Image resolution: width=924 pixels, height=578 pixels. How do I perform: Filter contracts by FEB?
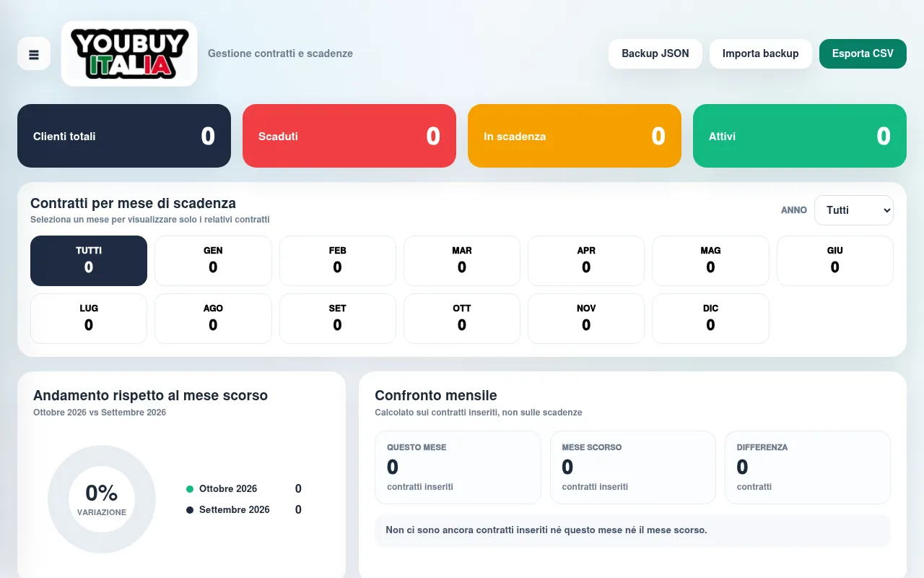pos(338,261)
